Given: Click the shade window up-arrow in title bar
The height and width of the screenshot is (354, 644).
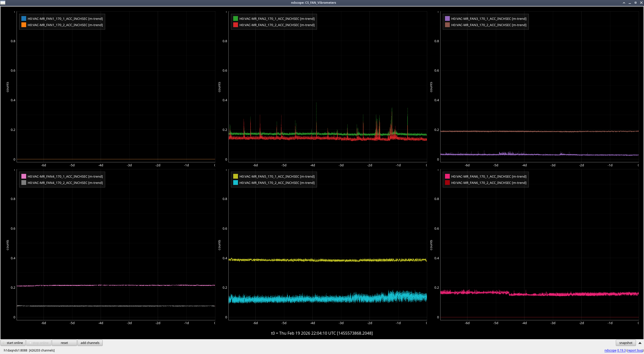Looking at the screenshot, I should coord(624,3).
